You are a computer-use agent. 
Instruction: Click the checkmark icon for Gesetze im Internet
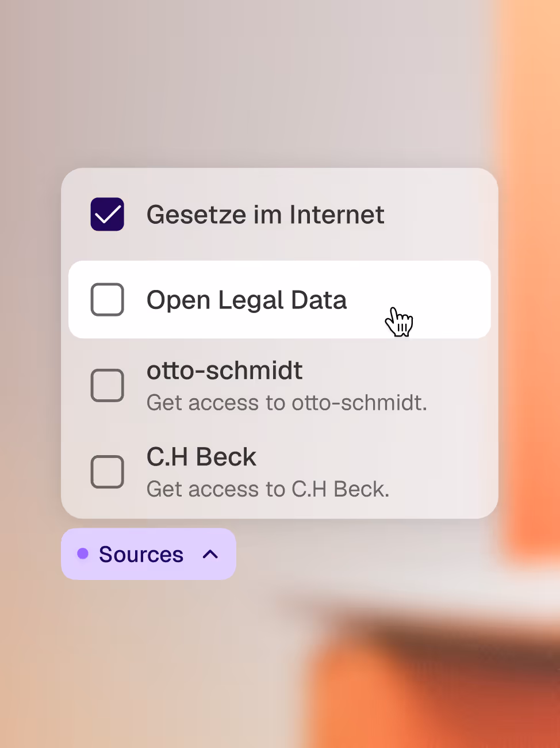pyautogui.click(x=107, y=214)
